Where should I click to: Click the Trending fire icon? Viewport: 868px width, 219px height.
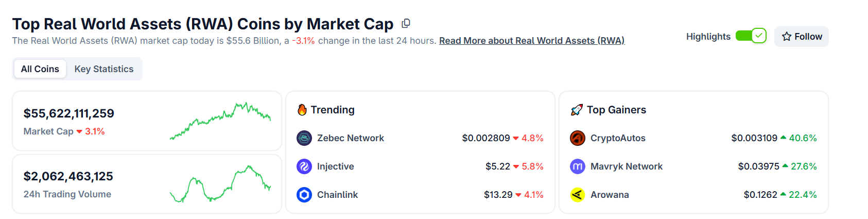point(302,110)
